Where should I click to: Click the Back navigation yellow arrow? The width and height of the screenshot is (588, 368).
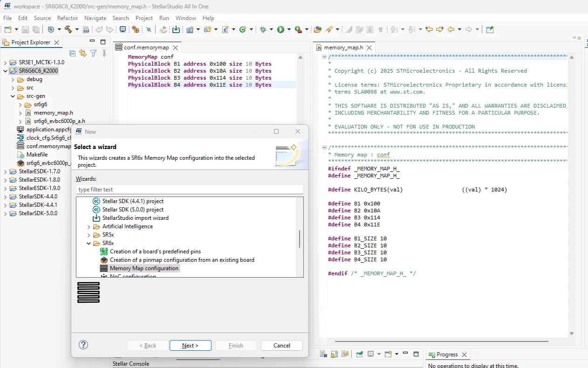(451, 29)
